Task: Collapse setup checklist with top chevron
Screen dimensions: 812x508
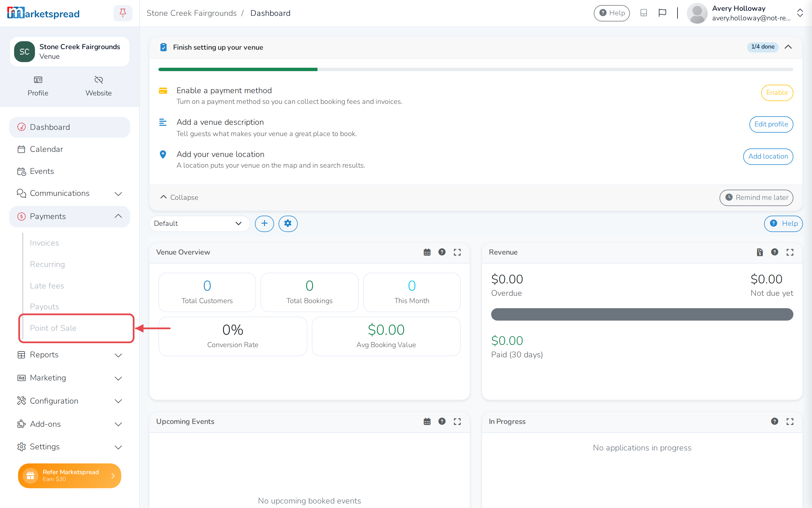Action: 788,47
